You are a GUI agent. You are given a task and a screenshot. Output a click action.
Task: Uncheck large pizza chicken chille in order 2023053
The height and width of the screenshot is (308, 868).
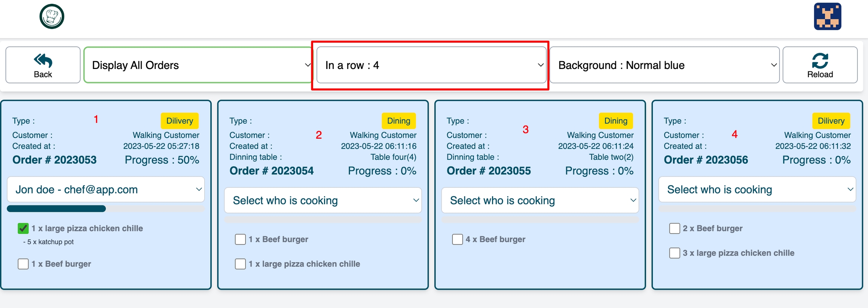23,228
